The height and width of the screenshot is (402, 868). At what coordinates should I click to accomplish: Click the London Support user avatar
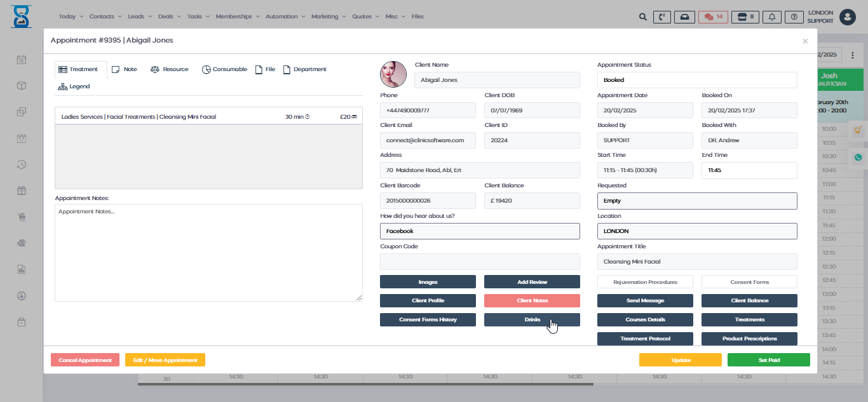847,17
